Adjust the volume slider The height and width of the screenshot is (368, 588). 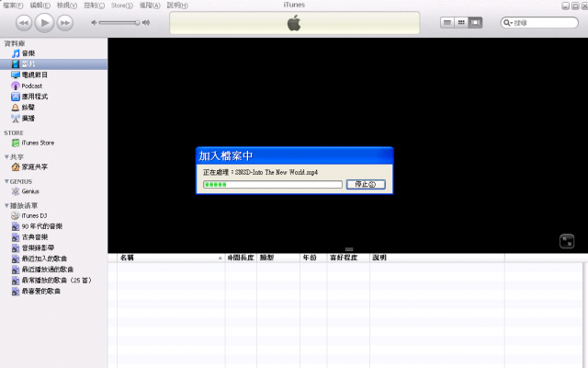click(x=119, y=22)
